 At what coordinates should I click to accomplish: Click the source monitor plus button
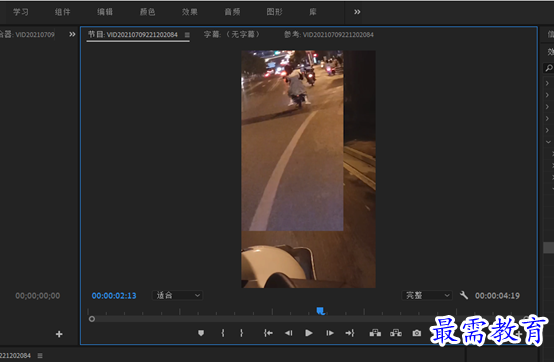click(59, 334)
